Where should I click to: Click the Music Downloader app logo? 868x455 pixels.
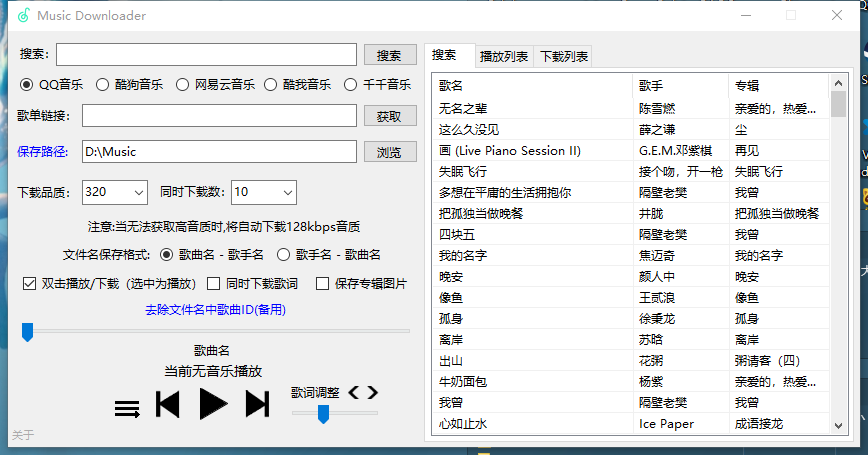pyautogui.click(x=23, y=15)
